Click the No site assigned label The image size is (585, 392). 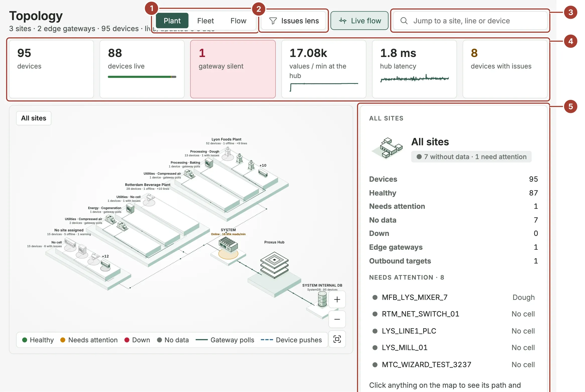tap(69, 230)
